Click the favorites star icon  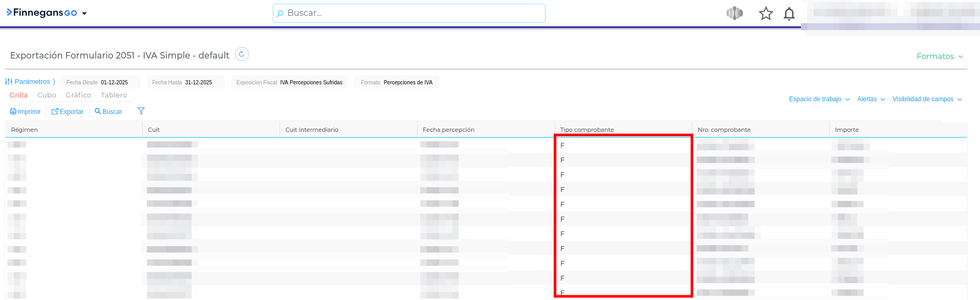coord(766,14)
